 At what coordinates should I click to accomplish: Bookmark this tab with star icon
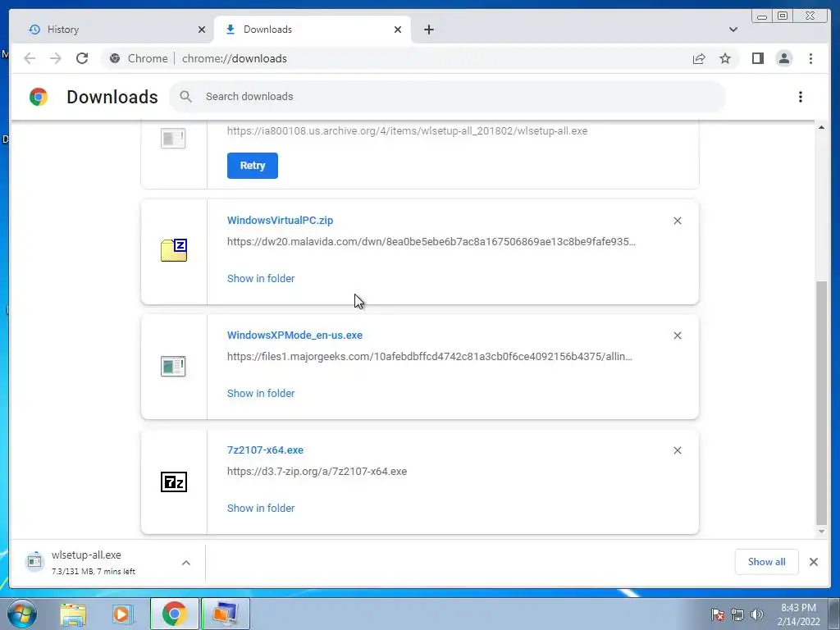click(x=725, y=58)
